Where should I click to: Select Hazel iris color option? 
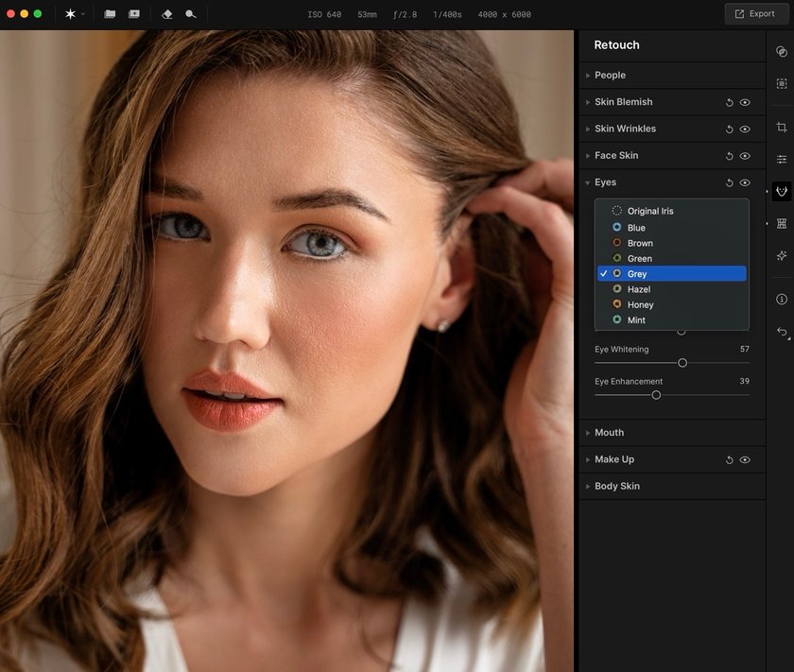[x=671, y=289]
